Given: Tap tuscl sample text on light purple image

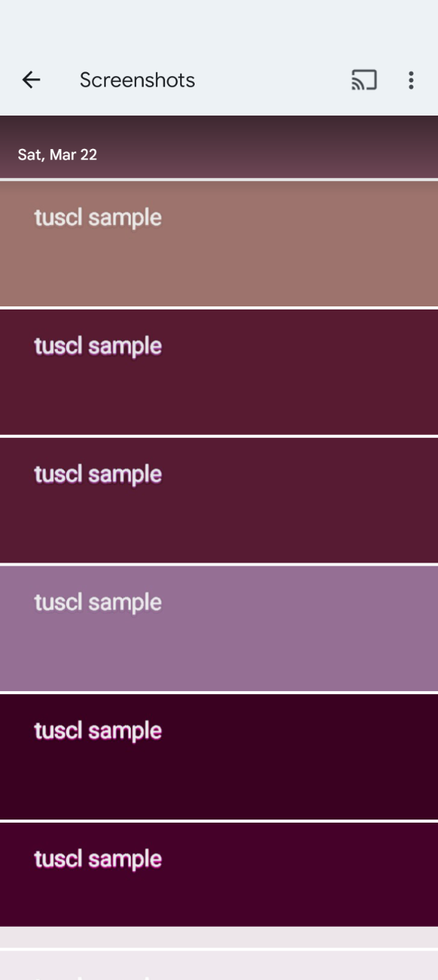Looking at the screenshot, I should coord(98,603).
